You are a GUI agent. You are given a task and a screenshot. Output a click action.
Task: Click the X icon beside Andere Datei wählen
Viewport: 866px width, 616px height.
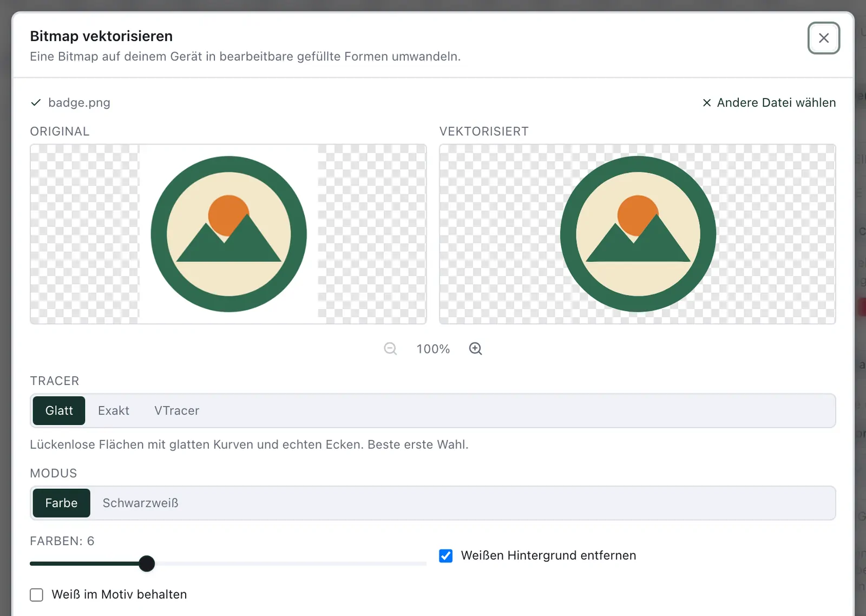706,103
